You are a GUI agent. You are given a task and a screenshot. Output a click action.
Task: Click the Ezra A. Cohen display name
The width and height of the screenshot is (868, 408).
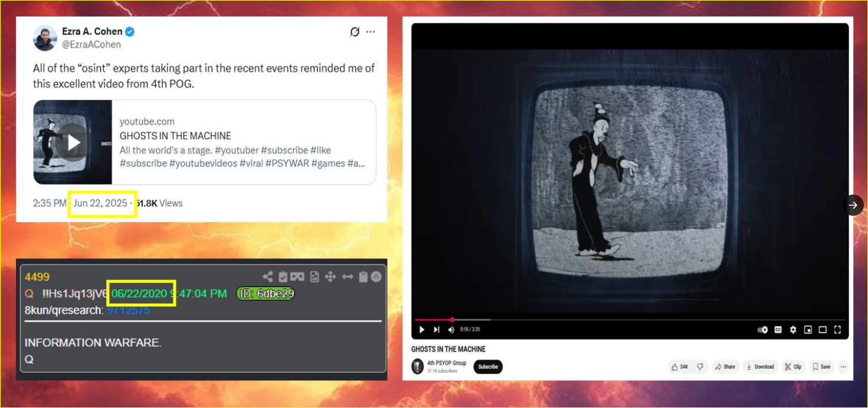click(92, 32)
